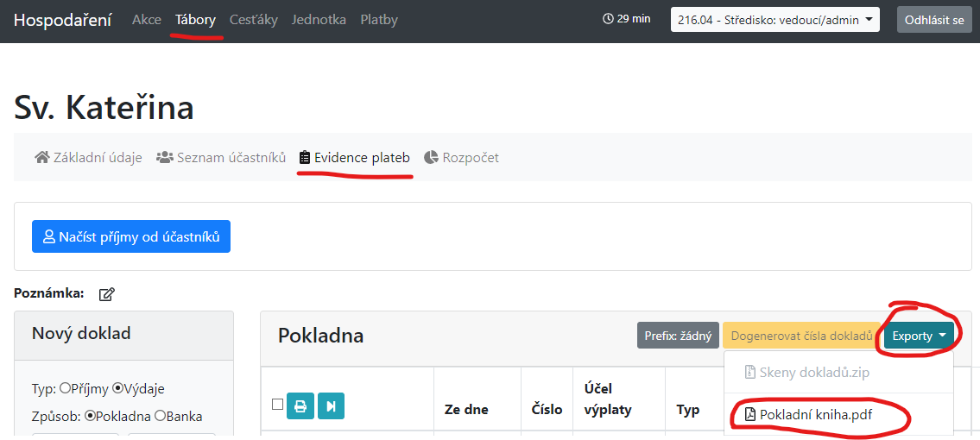Click the printer icon button in table header

[300, 406]
